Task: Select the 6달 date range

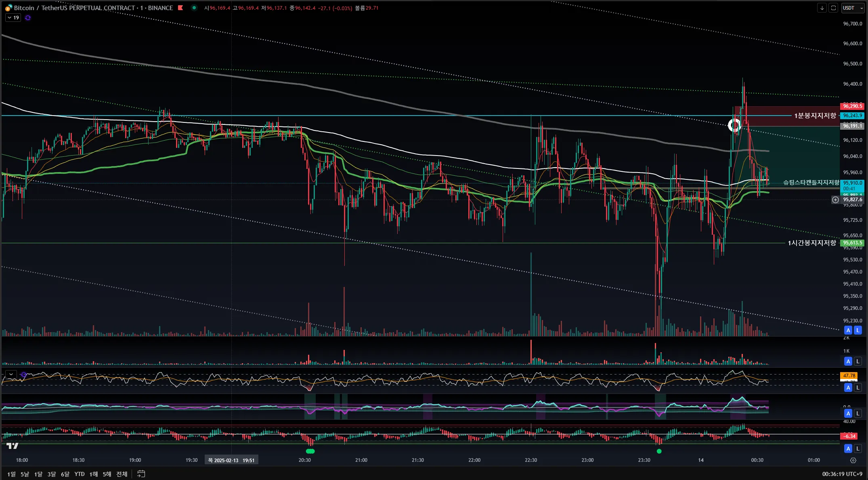Action: point(65,474)
